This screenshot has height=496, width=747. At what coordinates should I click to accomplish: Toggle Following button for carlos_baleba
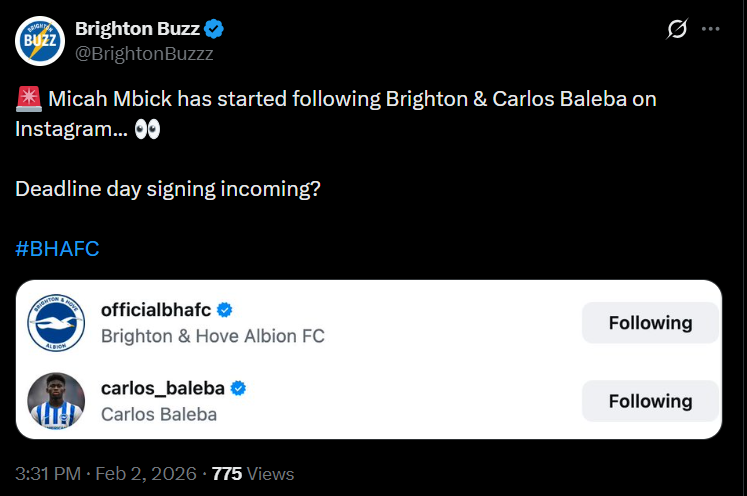point(650,401)
